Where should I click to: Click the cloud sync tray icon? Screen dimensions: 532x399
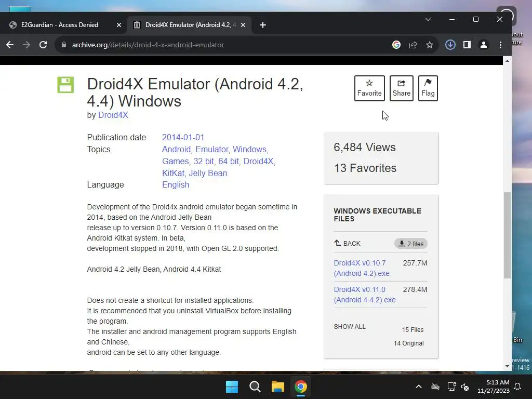coord(435,387)
